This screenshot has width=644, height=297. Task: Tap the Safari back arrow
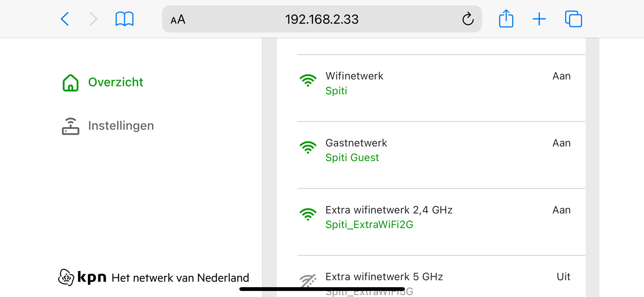[x=65, y=19]
